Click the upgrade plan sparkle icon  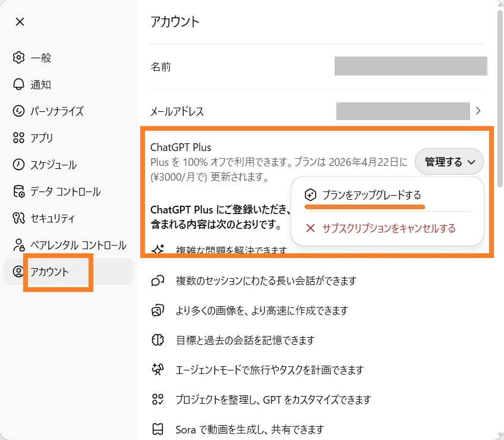[x=310, y=195]
